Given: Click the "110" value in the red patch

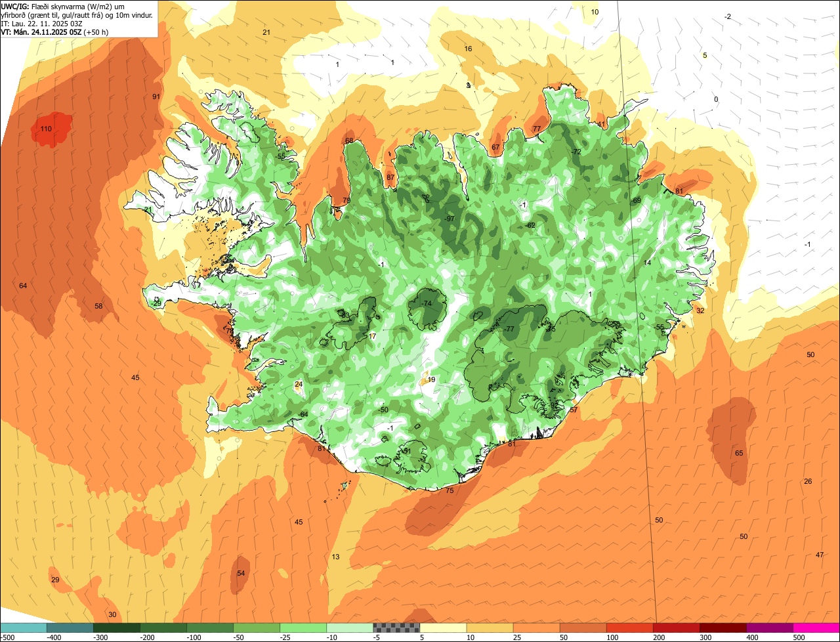Looking at the screenshot, I should [x=46, y=129].
